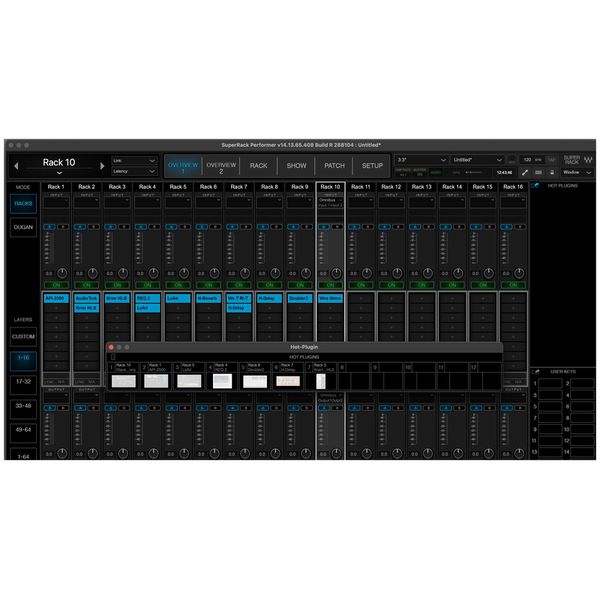Viewport: 600px width, 600px height.
Task: Toggle the green ON button of Rack 1
Action: [x=56, y=285]
